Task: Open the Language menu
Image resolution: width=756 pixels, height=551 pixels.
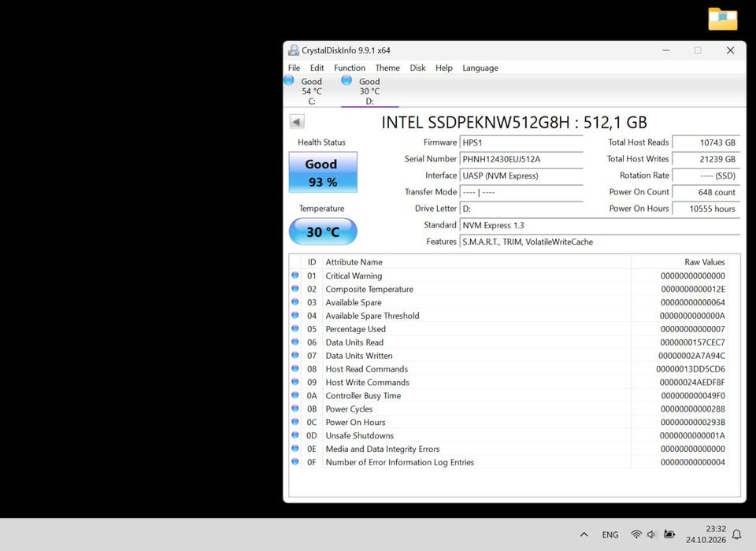Action: click(x=480, y=68)
